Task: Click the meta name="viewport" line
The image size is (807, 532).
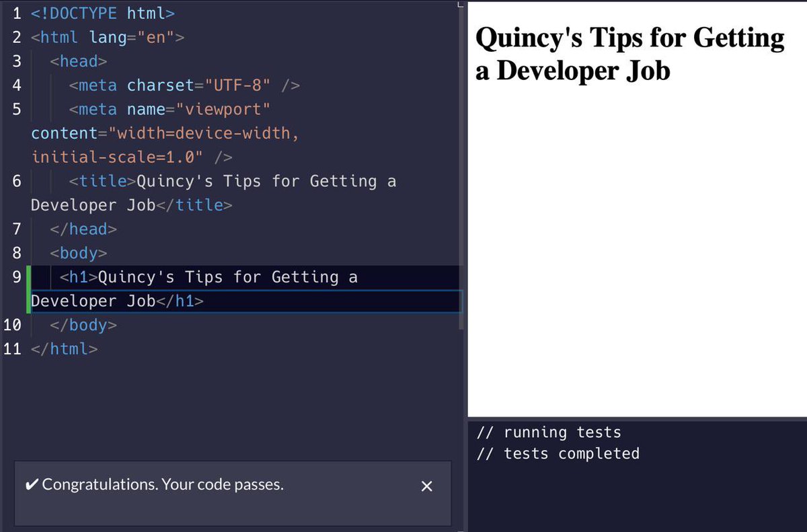Action: 169,110
